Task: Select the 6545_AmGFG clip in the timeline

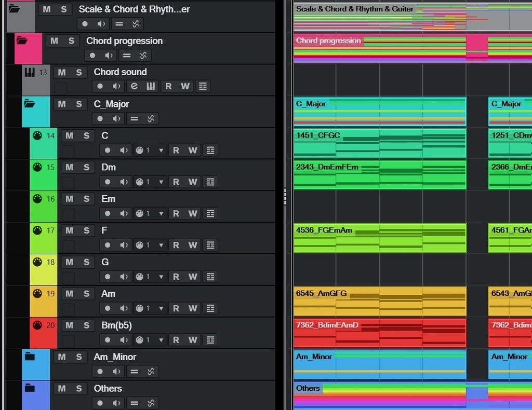Action: 379,300
